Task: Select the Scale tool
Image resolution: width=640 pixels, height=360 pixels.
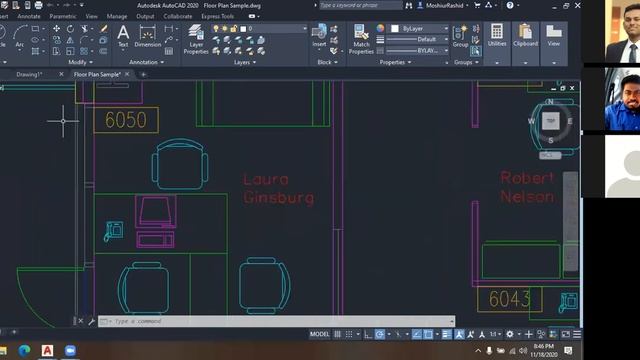Action: click(70, 51)
